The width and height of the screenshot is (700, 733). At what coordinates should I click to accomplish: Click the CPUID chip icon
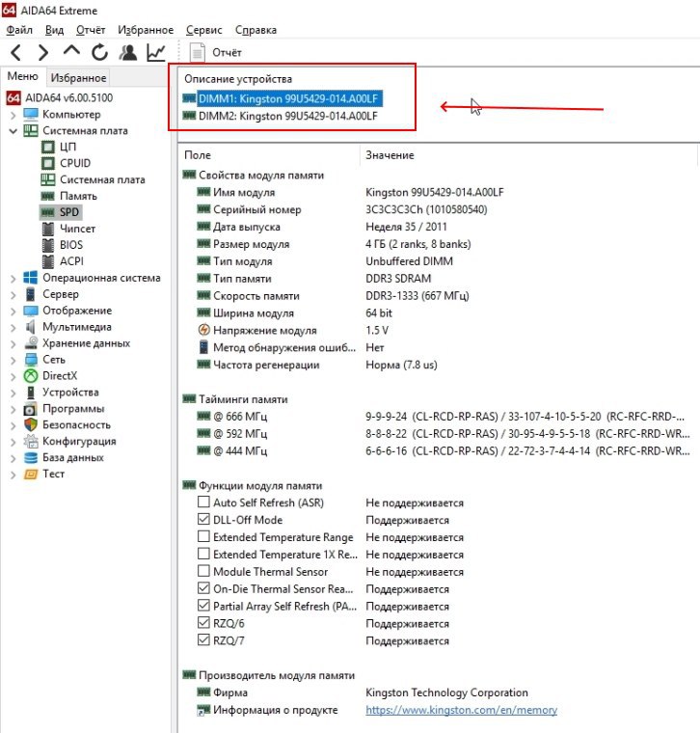[x=47, y=163]
